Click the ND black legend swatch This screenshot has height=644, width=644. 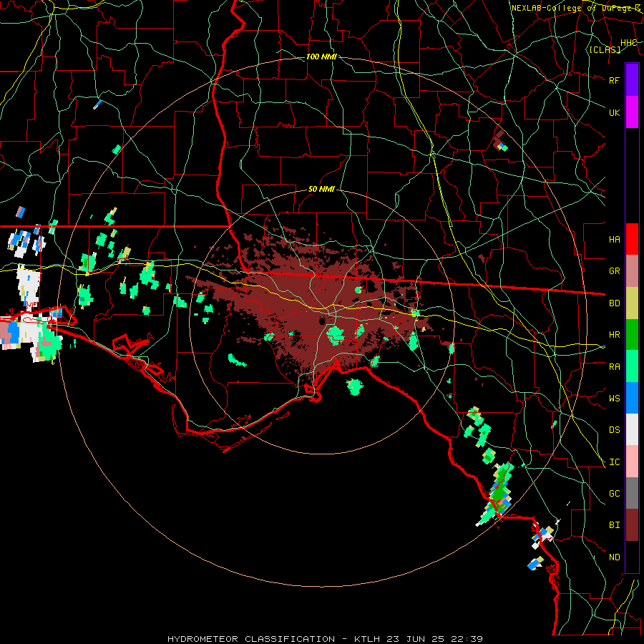[632, 557]
